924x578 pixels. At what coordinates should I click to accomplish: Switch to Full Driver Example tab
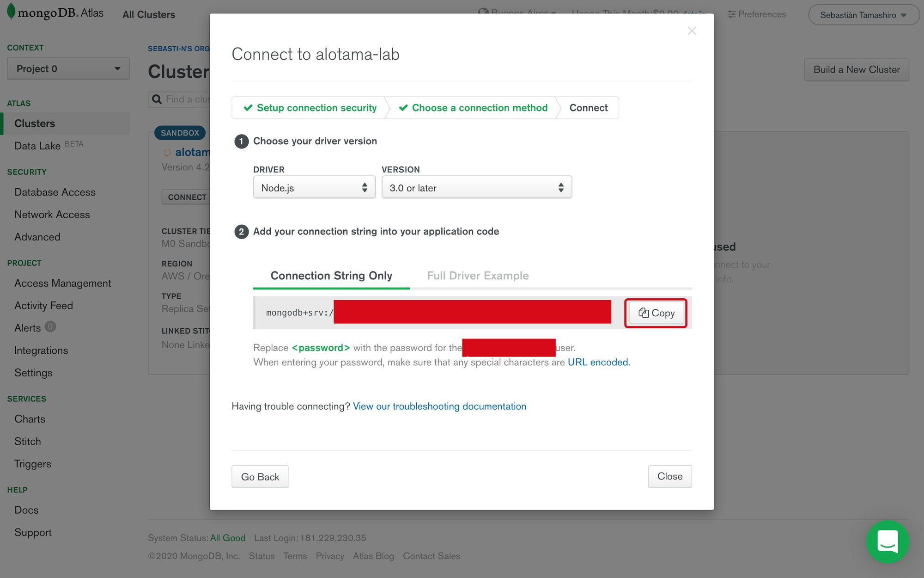(x=478, y=276)
